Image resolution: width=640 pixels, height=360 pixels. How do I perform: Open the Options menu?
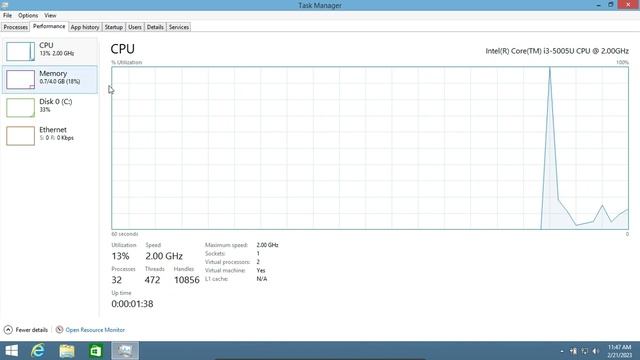tap(28, 15)
